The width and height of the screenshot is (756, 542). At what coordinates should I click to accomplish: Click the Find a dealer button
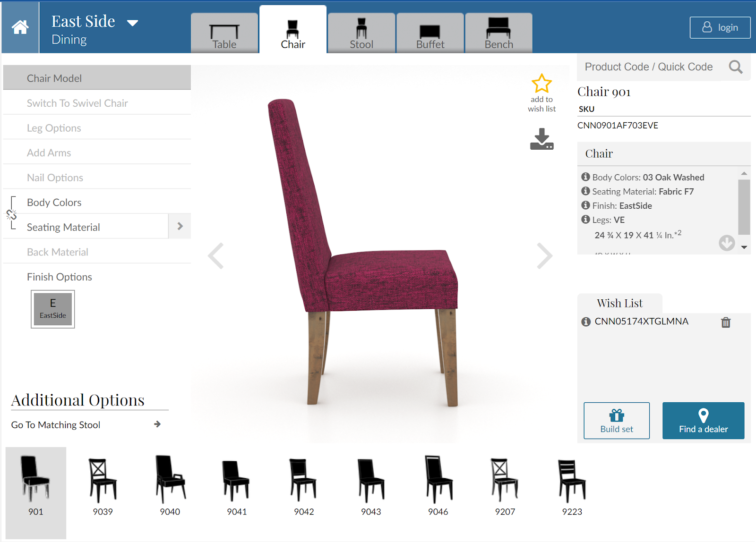point(703,421)
